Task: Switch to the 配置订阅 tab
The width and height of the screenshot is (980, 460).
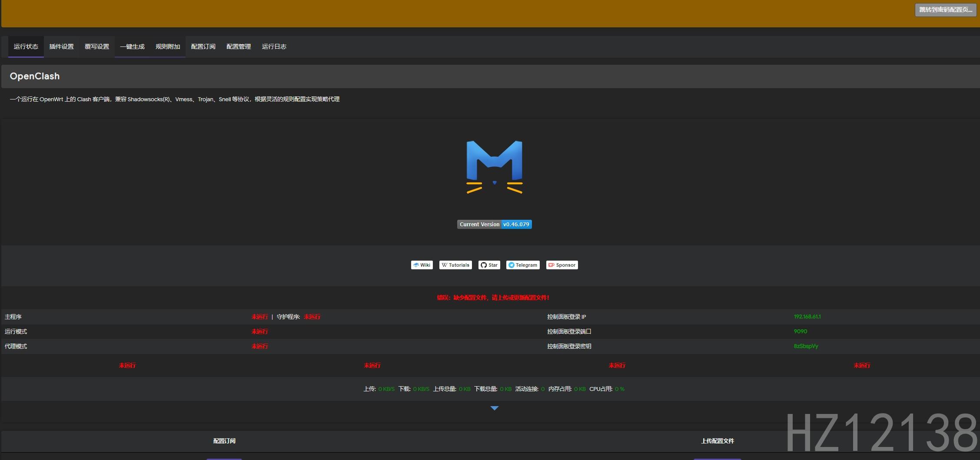Action: (x=203, y=46)
